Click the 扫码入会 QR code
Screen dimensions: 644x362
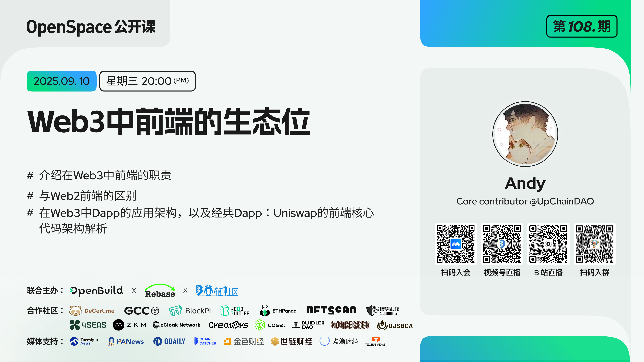coord(455,244)
